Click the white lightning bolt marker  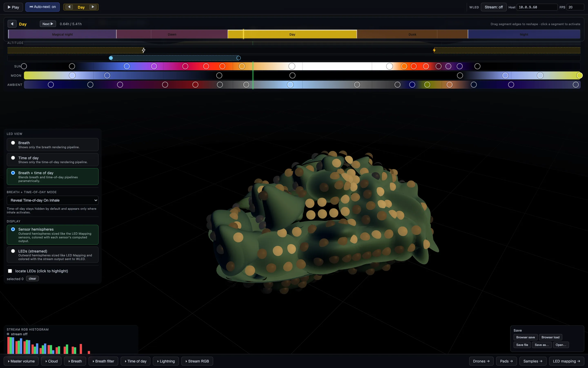144,50
